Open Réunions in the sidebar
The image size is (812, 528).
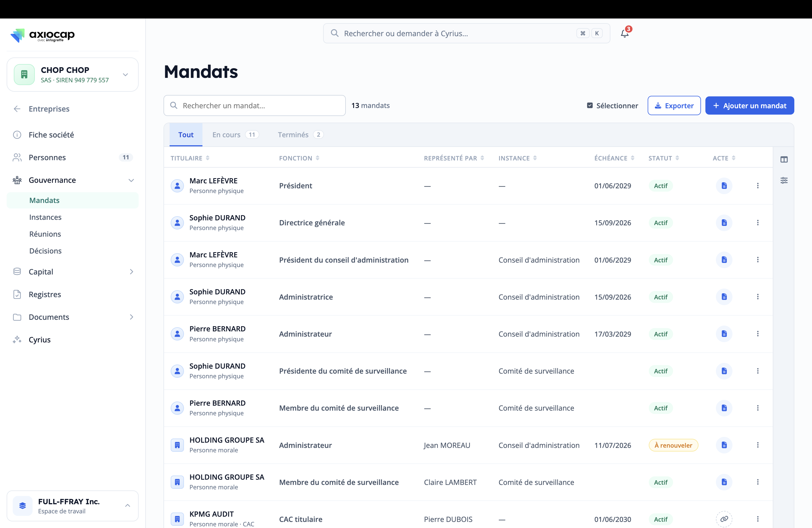pyautogui.click(x=73, y=234)
